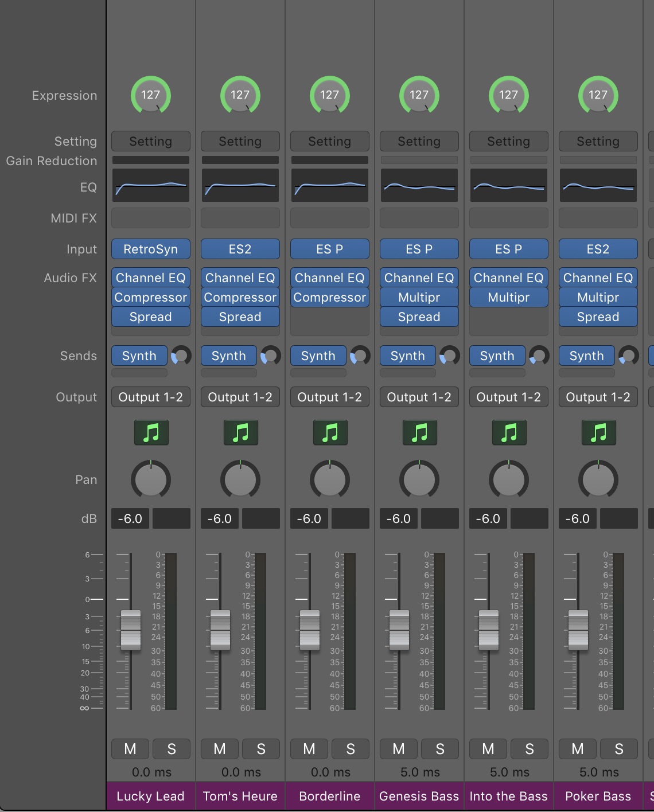Screen dimensions: 654x812
Task: Click the Borderline instrument note icon
Action: coord(330,432)
